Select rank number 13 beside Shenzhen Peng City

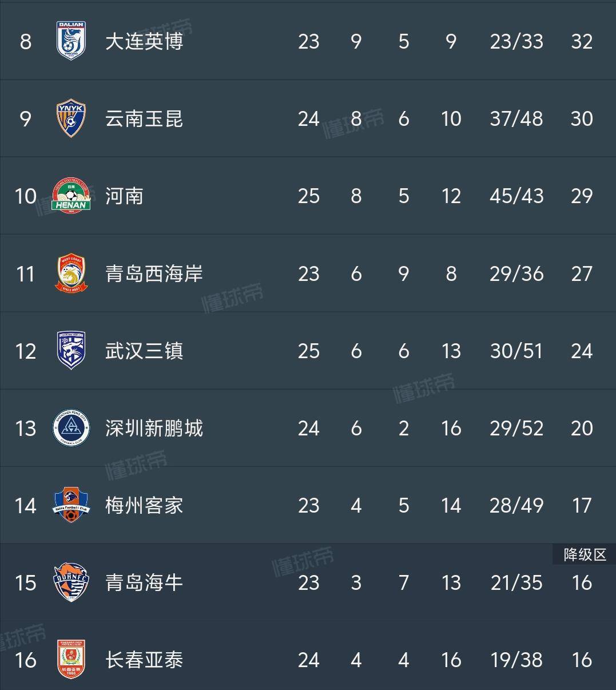point(24,429)
